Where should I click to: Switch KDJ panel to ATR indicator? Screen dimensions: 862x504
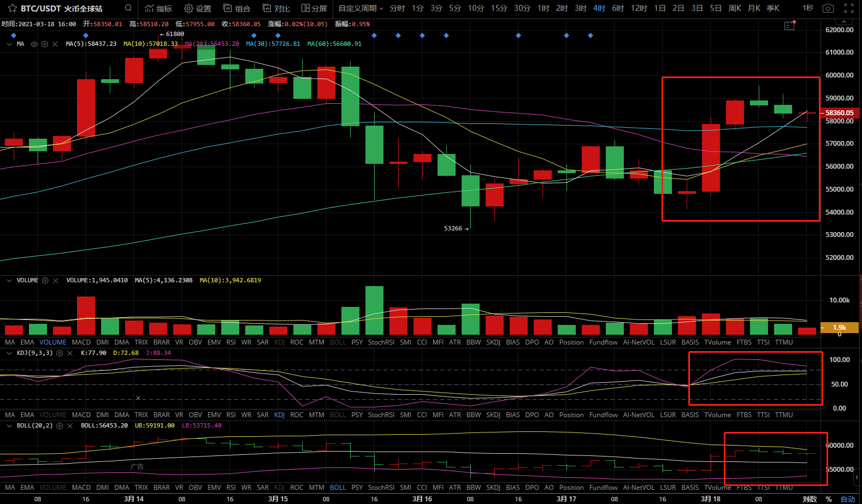click(455, 415)
